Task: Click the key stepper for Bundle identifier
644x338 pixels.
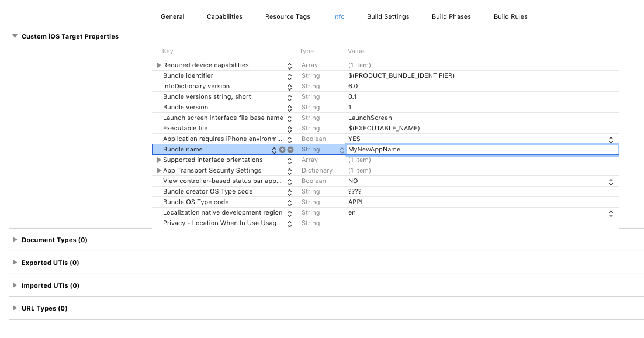Action: click(289, 76)
